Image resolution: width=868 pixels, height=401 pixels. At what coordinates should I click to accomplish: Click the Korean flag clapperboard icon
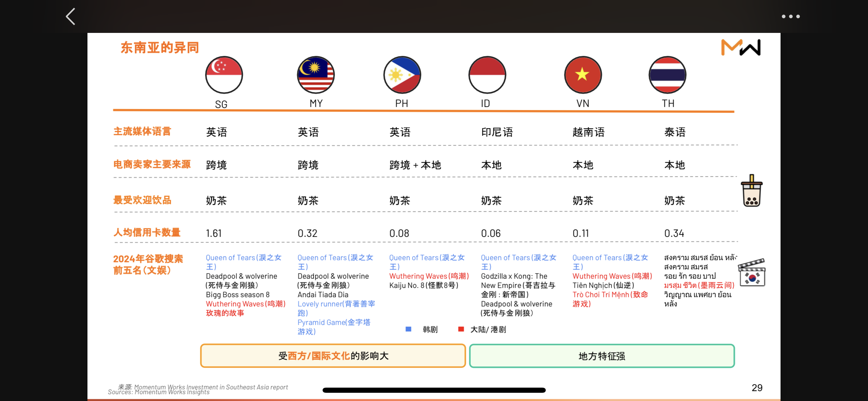[752, 273]
